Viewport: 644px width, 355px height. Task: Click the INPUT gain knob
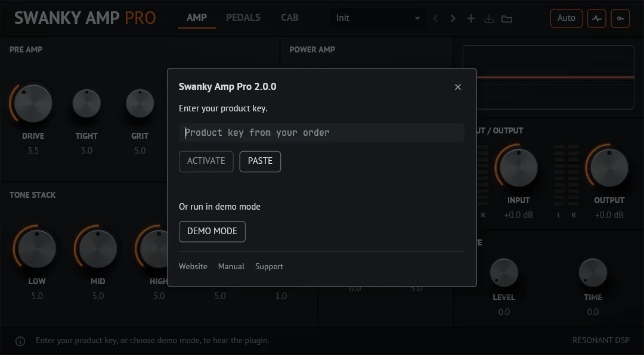[x=518, y=168]
